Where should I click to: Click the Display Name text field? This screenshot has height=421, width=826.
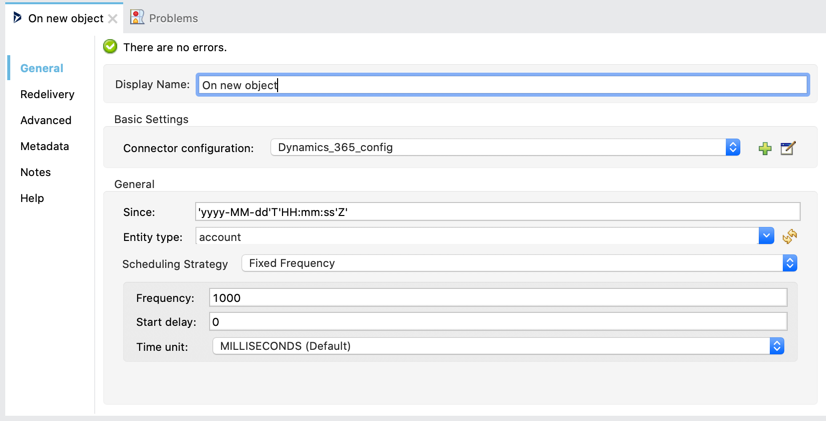pyautogui.click(x=502, y=85)
